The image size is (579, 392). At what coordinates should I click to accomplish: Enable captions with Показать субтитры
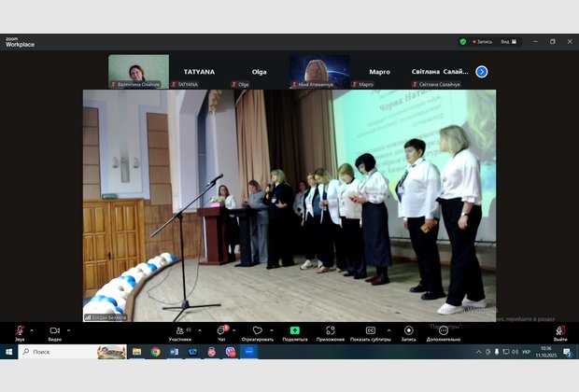[371, 333]
